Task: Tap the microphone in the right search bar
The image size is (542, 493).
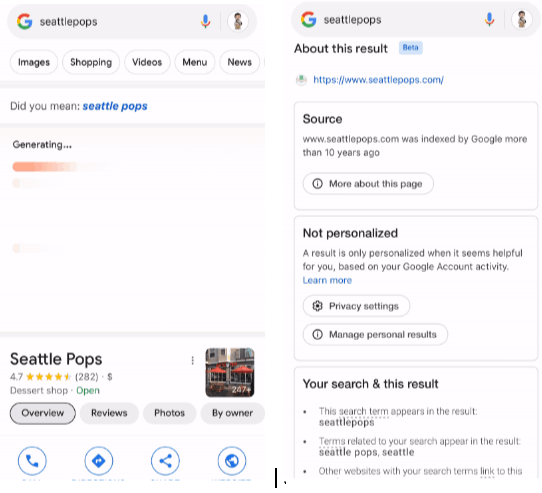Action: click(x=489, y=19)
